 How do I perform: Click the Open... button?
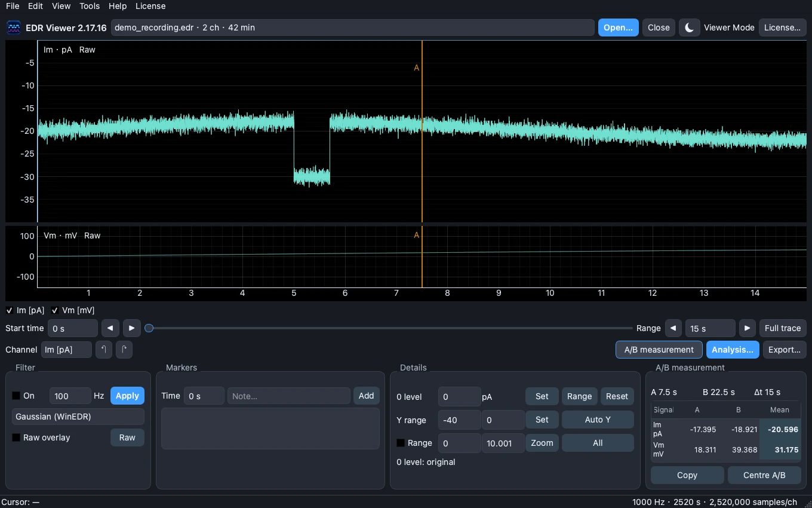(618, 27)
